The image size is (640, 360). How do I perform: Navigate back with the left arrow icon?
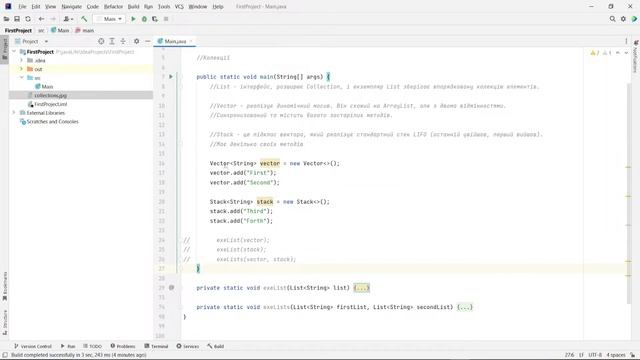coord(41,19)
